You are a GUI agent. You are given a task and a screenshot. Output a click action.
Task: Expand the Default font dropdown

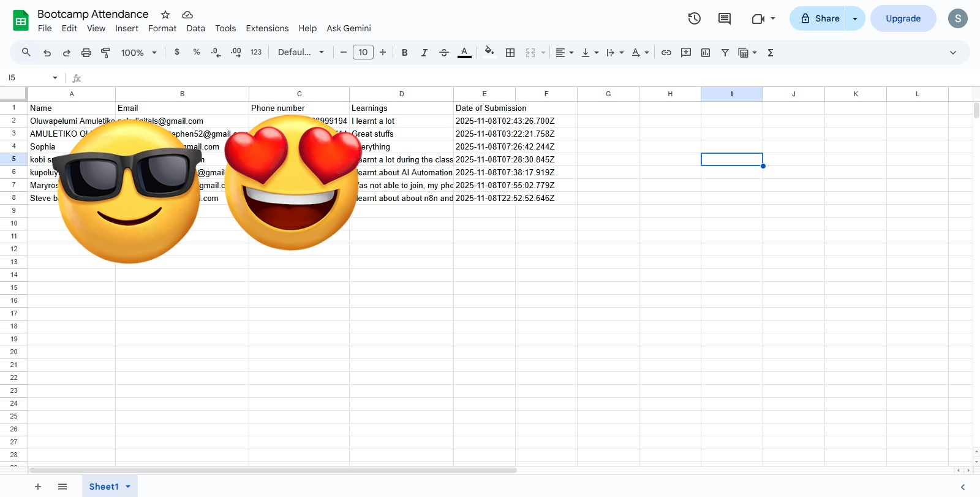point(301,53)
